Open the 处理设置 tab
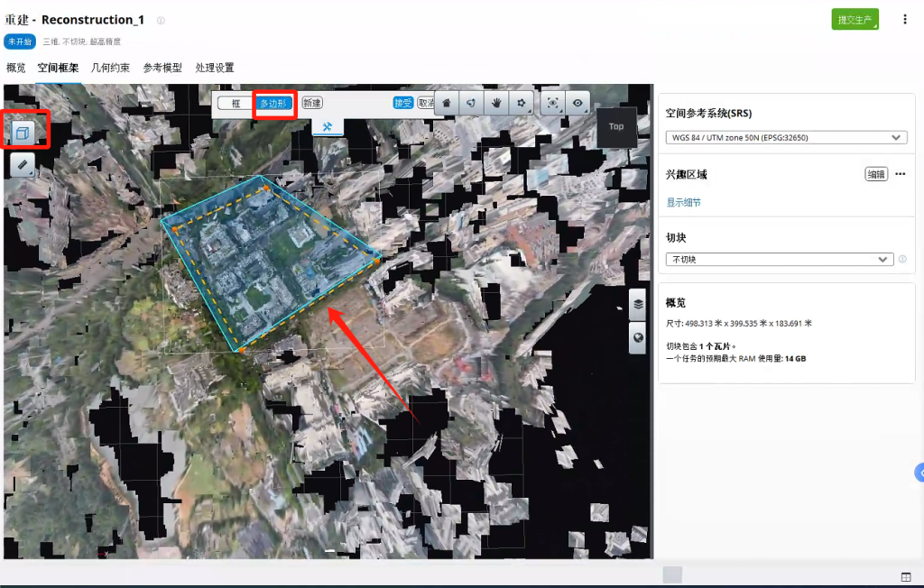Viewport: 924px width, 588px height. point(215,68)
